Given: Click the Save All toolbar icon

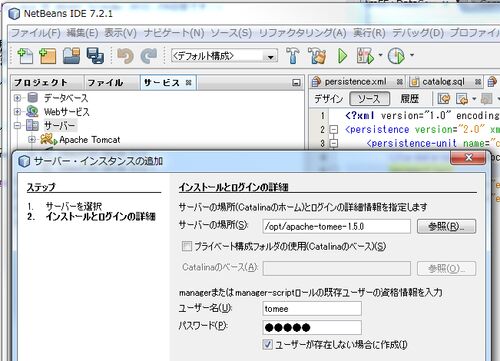Looking at the screenshot, I should click(95, 56).
